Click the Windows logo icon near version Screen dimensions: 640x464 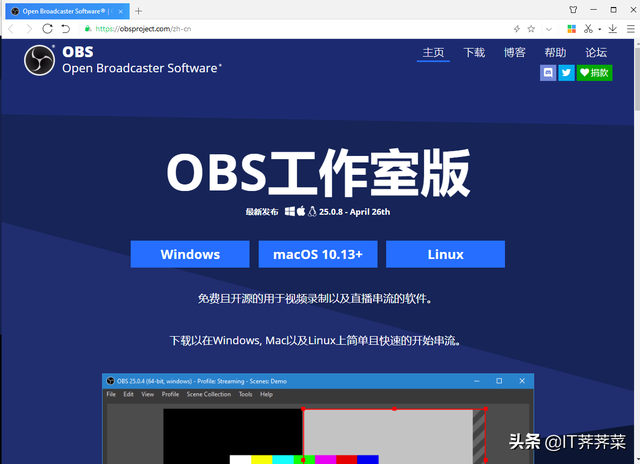click(x=290, y=211)
